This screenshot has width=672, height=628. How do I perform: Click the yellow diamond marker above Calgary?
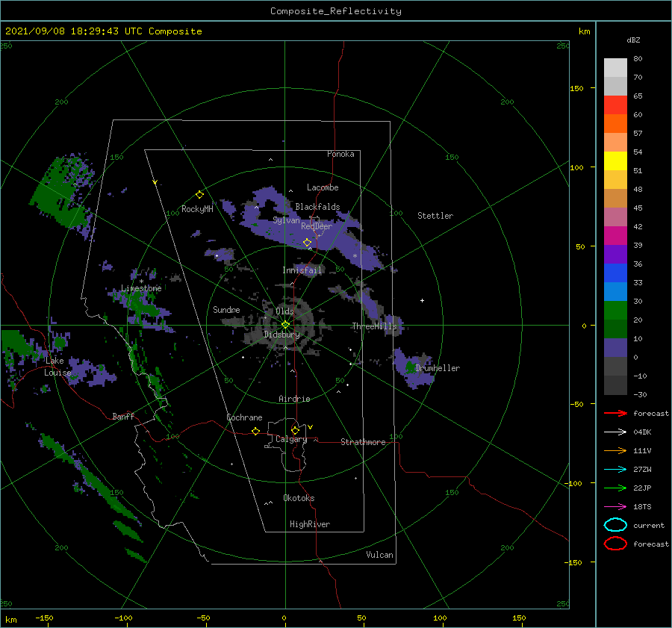point(295,430)
